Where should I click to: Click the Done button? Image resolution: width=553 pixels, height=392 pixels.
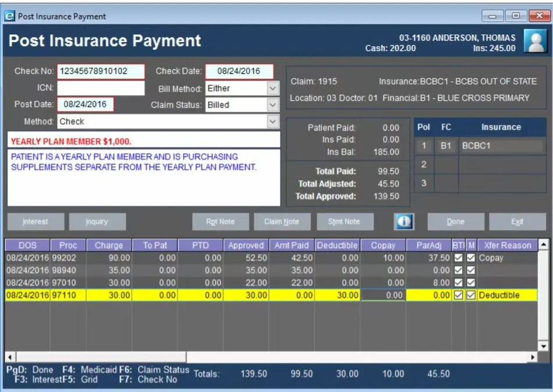click(456, 221)
